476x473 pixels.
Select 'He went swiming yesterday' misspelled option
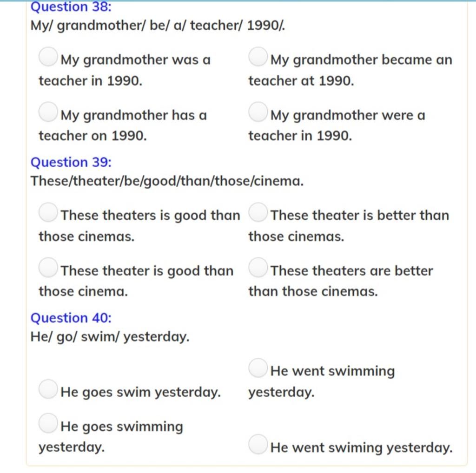[258, 444]
